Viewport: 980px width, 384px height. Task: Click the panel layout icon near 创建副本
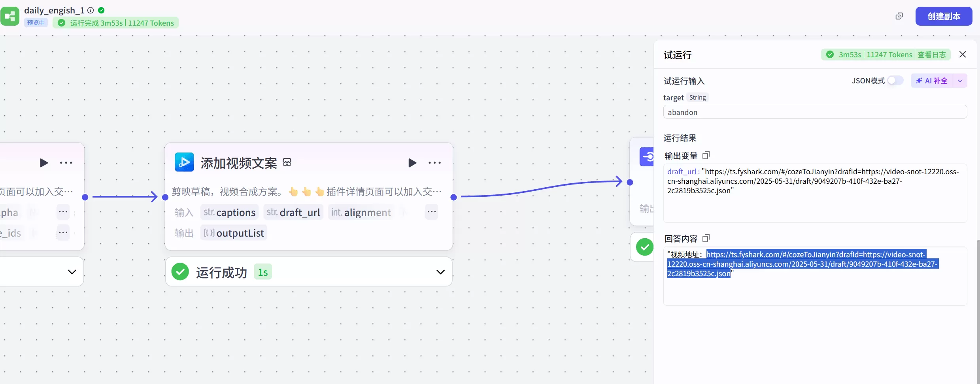[899, 16]
